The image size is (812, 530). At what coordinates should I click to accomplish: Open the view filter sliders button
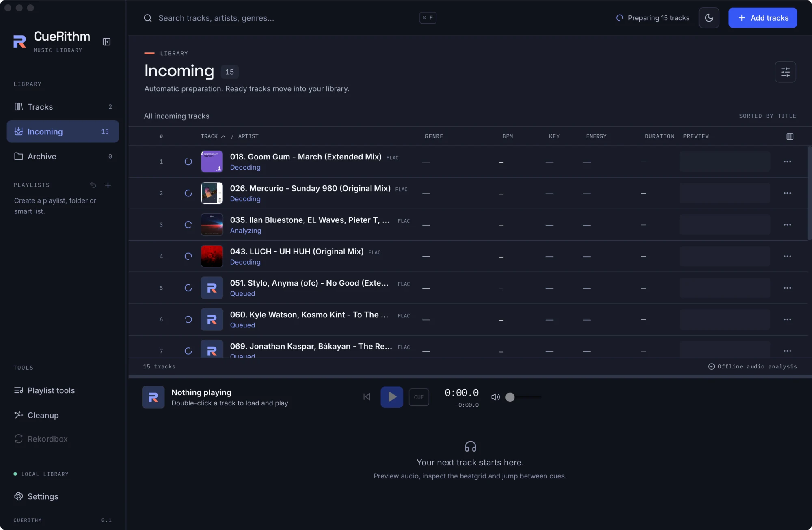(785, 72)
